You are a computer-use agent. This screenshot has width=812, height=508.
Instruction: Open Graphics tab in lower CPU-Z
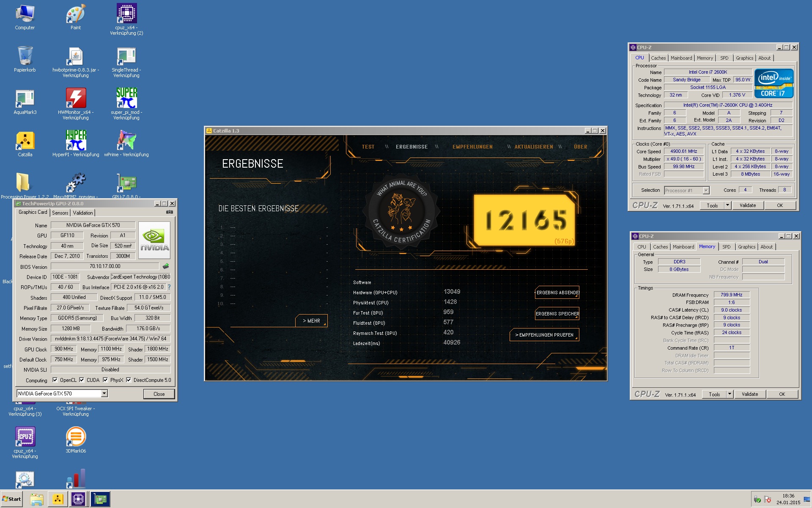coord(746,247)
